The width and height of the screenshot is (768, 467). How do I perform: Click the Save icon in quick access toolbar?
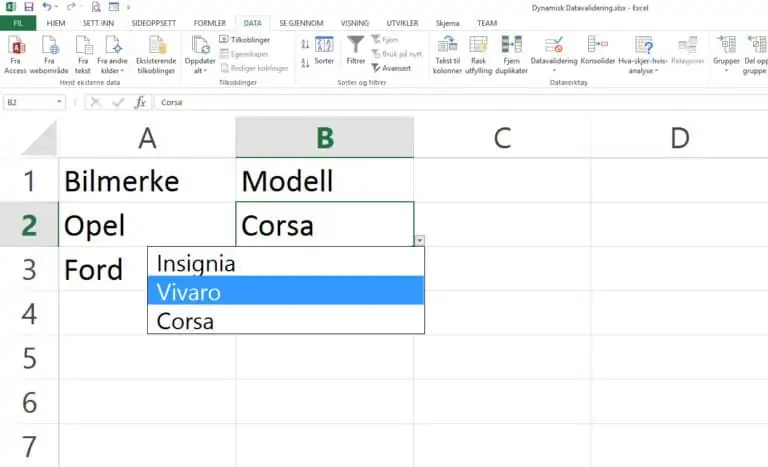(x=28, y=7)
